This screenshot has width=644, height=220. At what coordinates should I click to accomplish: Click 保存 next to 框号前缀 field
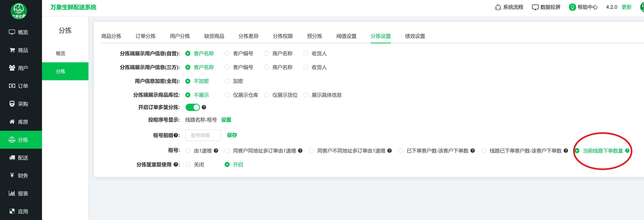click(232, 135)
